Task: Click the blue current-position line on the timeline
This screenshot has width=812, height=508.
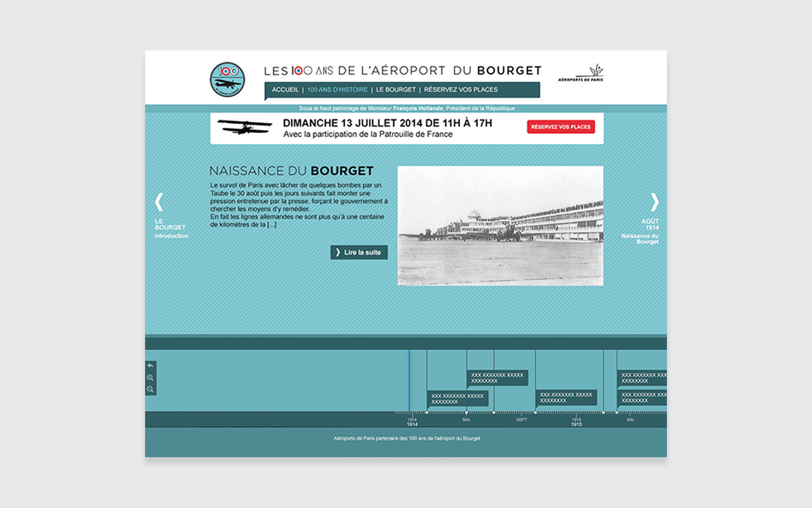Action: click(x=409, y=380)
